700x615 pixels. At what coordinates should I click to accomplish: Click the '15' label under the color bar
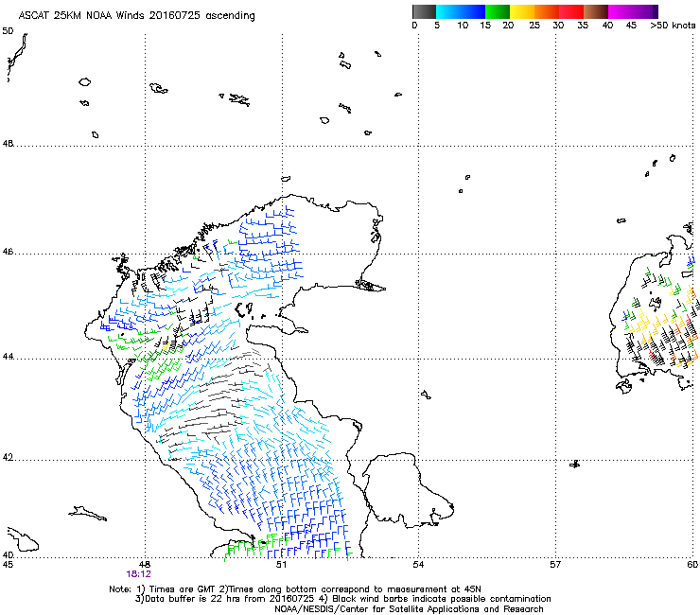pyautogui.click(x=485, y=26)
